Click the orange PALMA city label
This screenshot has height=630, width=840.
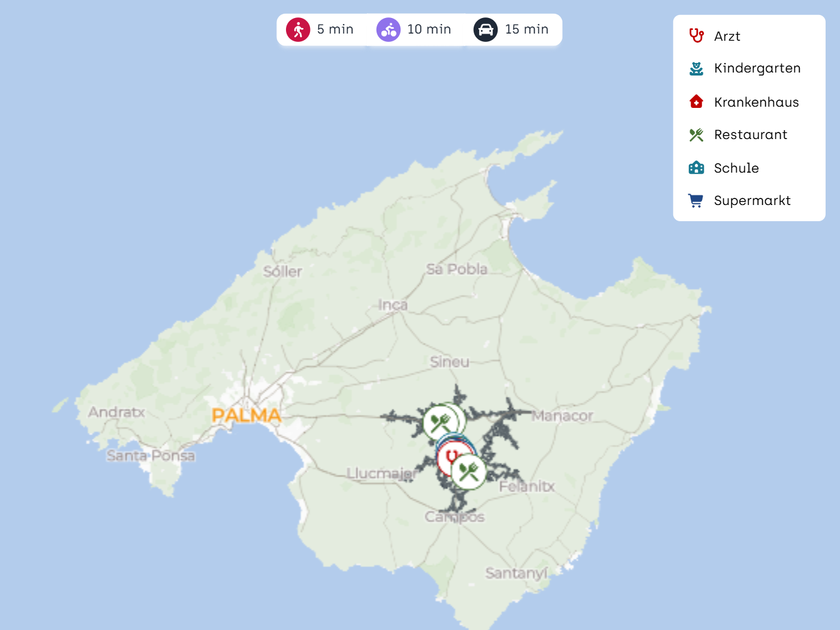coord(246,415)
